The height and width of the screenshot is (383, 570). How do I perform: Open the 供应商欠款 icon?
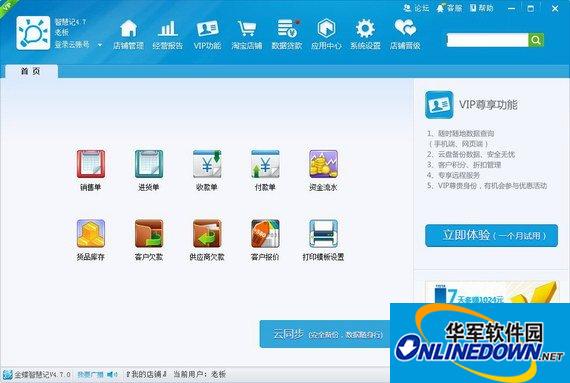[207, 234]
